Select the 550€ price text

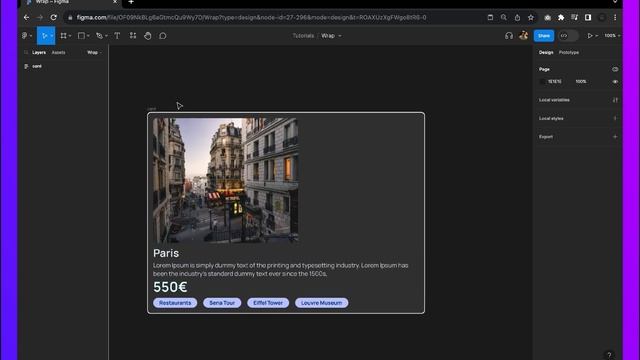point(170,287)
